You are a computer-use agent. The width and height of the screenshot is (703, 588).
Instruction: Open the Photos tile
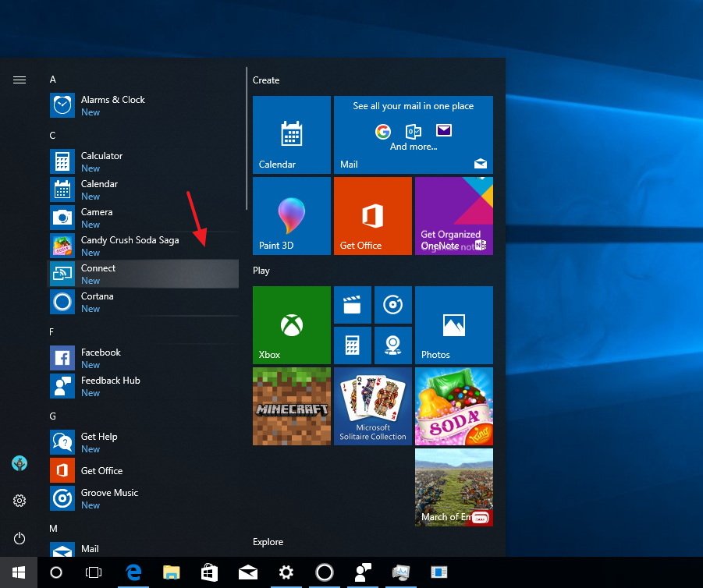coord(454,325)
